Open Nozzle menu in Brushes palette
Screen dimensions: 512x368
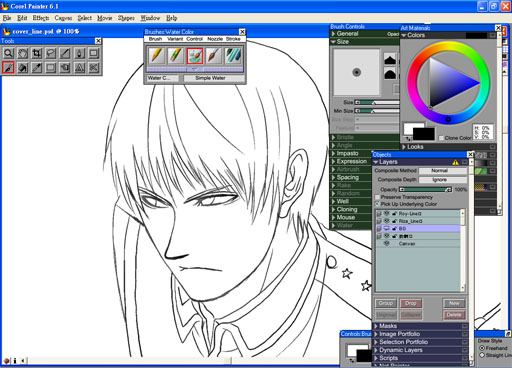click(x=215, y=39)
